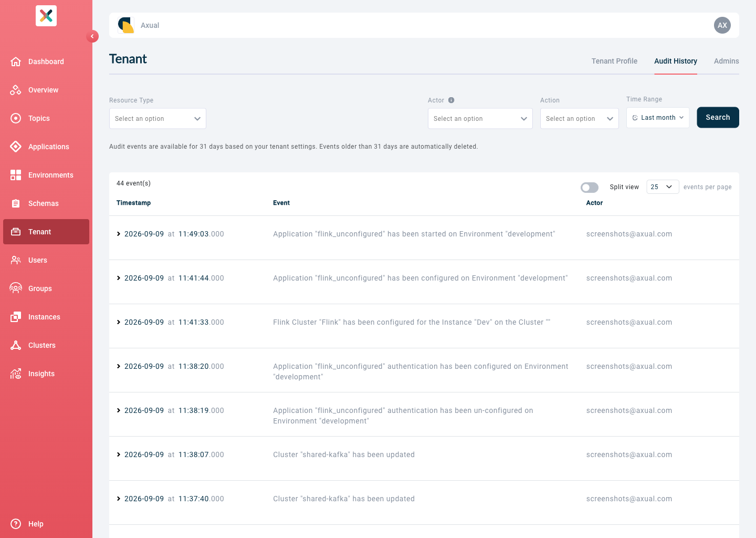Switch to the Tenant Profile tab
Screen dimensions: 756x538
614,61
